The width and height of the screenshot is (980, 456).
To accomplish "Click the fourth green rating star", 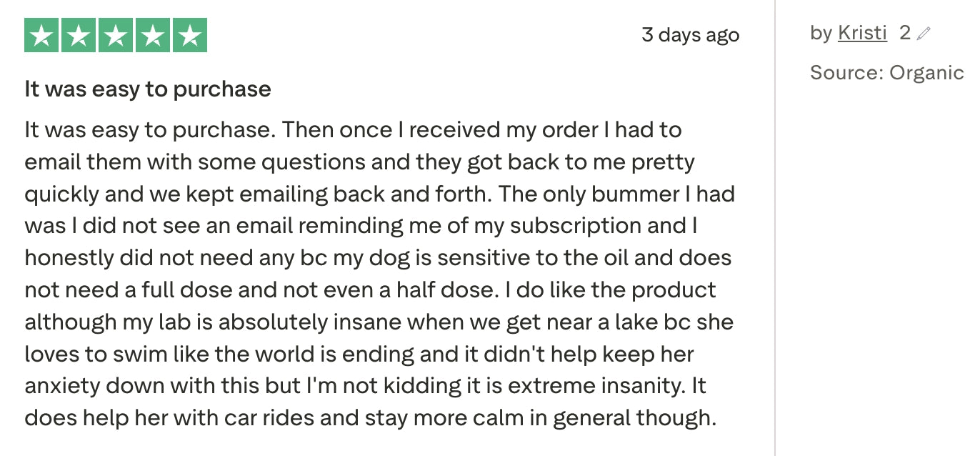I will pyautogui.click(x=152, y=36).
